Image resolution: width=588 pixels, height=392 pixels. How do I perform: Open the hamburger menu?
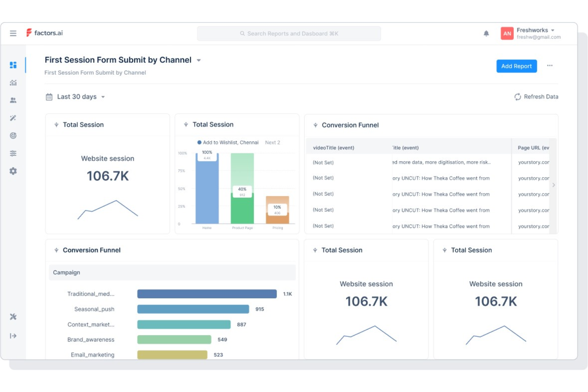click(x=13, y=33)
